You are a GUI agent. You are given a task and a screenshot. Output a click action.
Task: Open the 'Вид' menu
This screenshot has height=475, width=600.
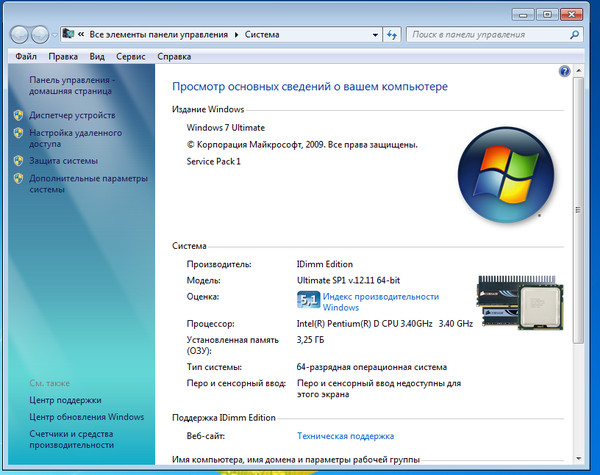(x=97, y=57)
